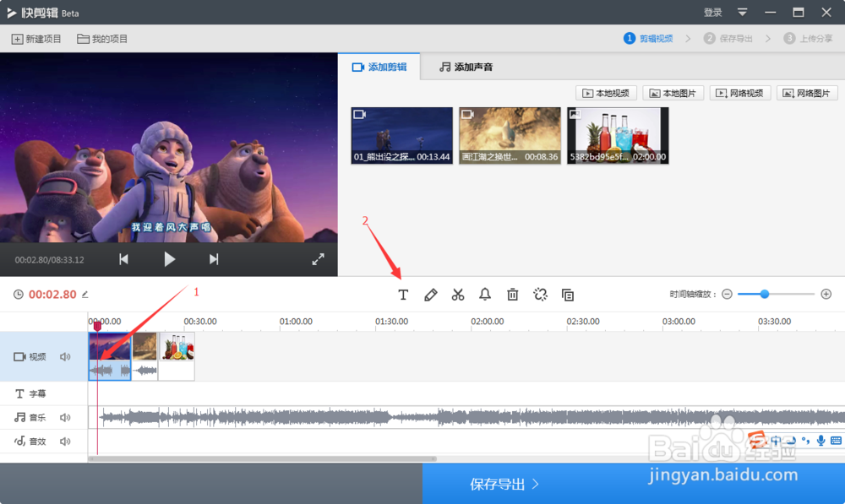Go to step 2 保存导出
This screenshot has height=504, width=845.
[728, 38]
